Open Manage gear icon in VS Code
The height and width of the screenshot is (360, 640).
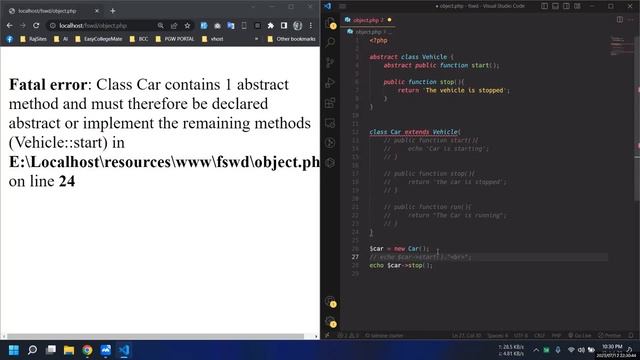[x=331, y=322]
